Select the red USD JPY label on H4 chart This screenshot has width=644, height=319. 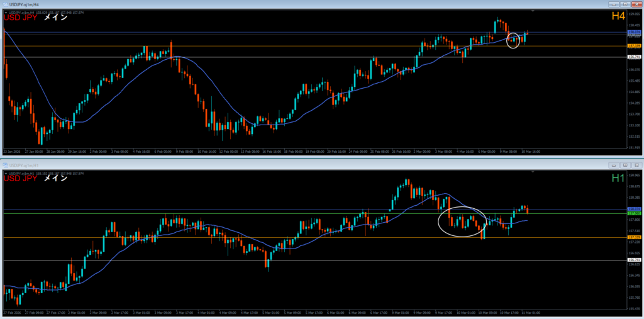click(x=21, y=18)
